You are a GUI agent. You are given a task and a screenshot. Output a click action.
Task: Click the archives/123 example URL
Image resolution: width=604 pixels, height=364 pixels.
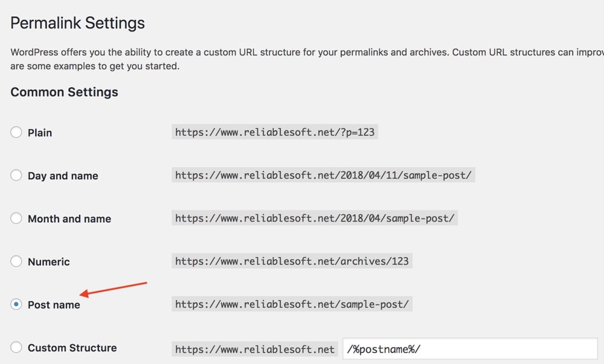click(292, 261)
